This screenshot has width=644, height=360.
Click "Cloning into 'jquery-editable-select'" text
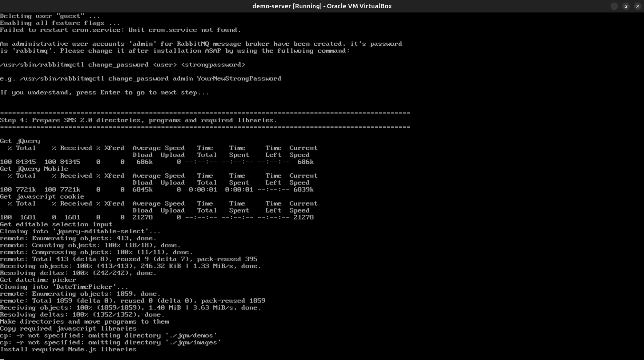pos(80,232)
